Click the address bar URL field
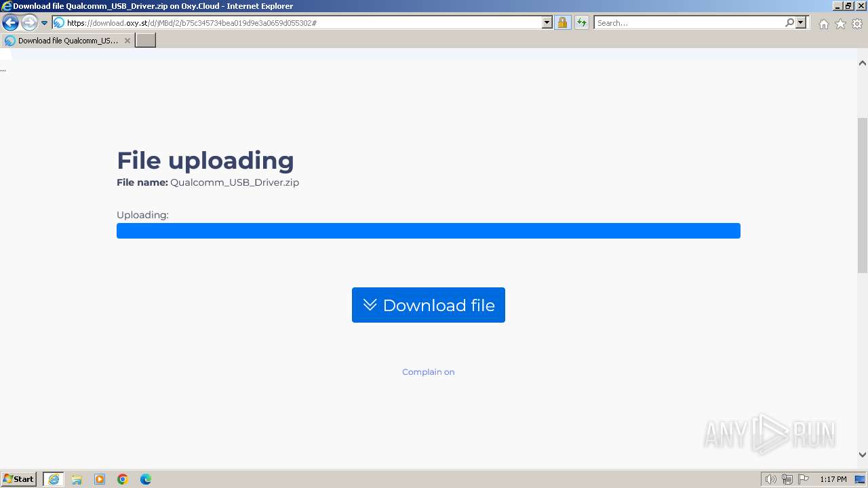Screen dimensions: 868x488 303,23
